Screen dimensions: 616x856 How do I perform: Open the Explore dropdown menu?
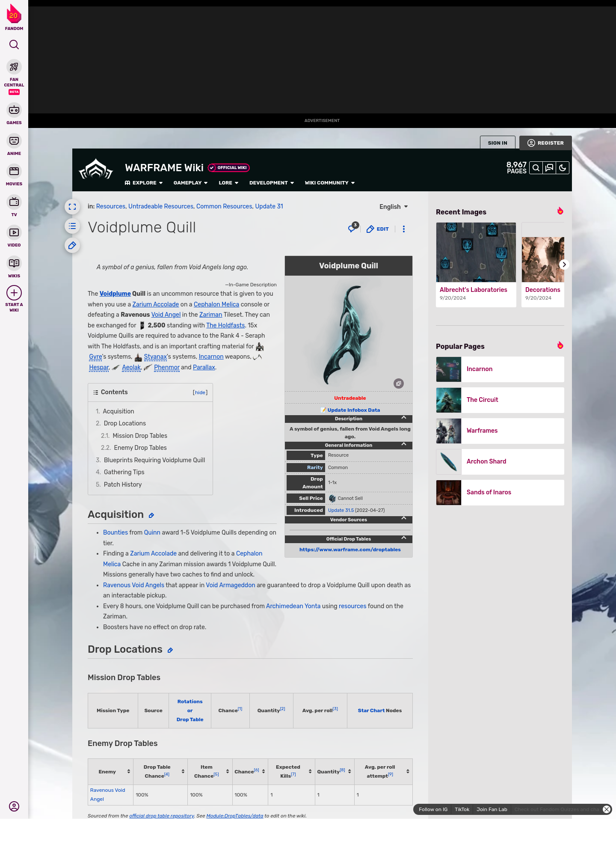(x=144, y=183)
